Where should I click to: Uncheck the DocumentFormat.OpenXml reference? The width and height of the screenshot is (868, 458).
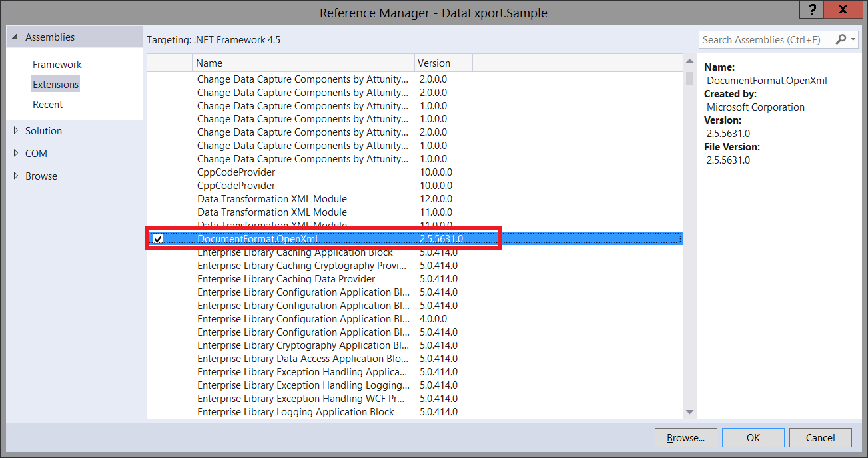pos(157,238)
